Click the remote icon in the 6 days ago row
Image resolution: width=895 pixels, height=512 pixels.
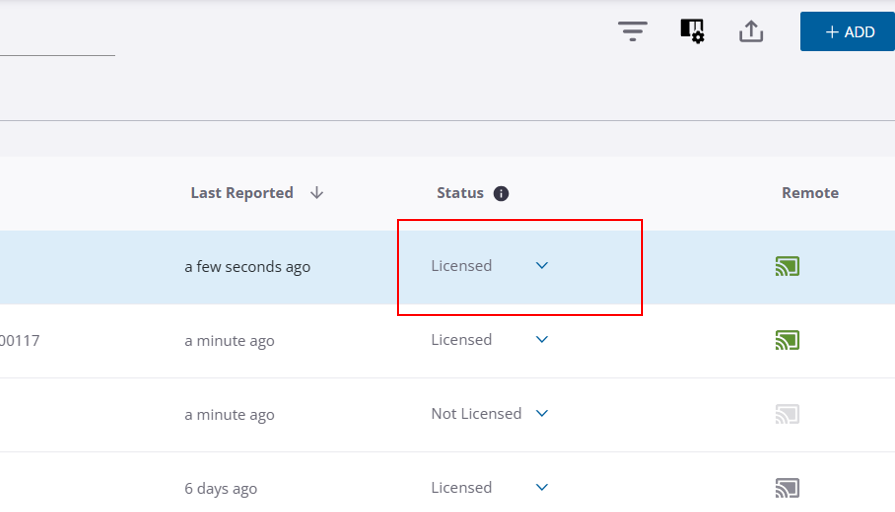[x=787, y=488]
